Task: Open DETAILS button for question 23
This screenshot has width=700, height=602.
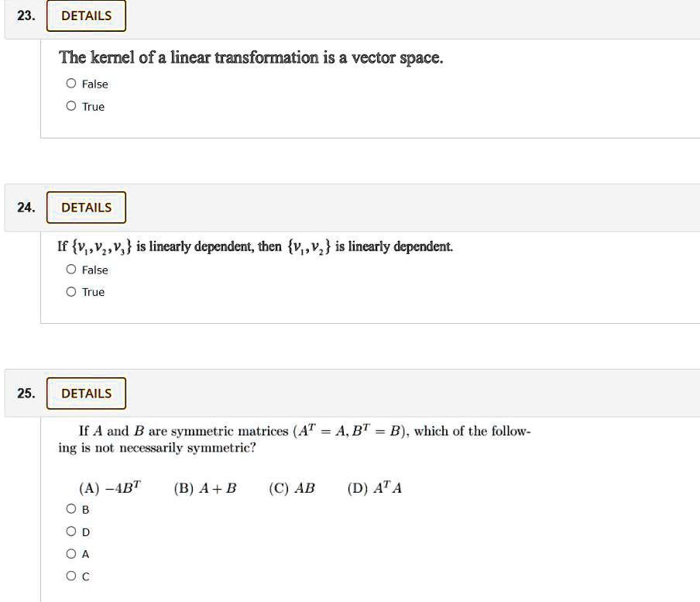Action: click(x=86, y=16)
